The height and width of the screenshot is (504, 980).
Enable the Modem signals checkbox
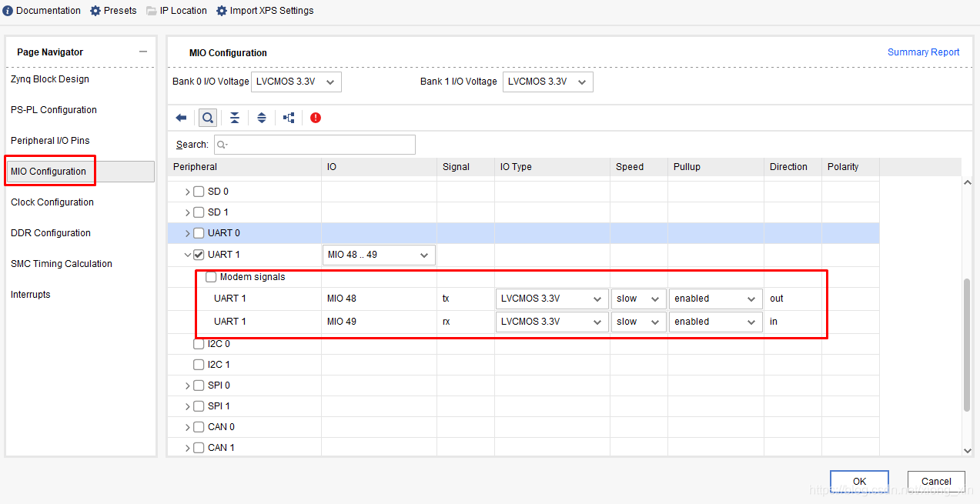[x=211, y=277]
